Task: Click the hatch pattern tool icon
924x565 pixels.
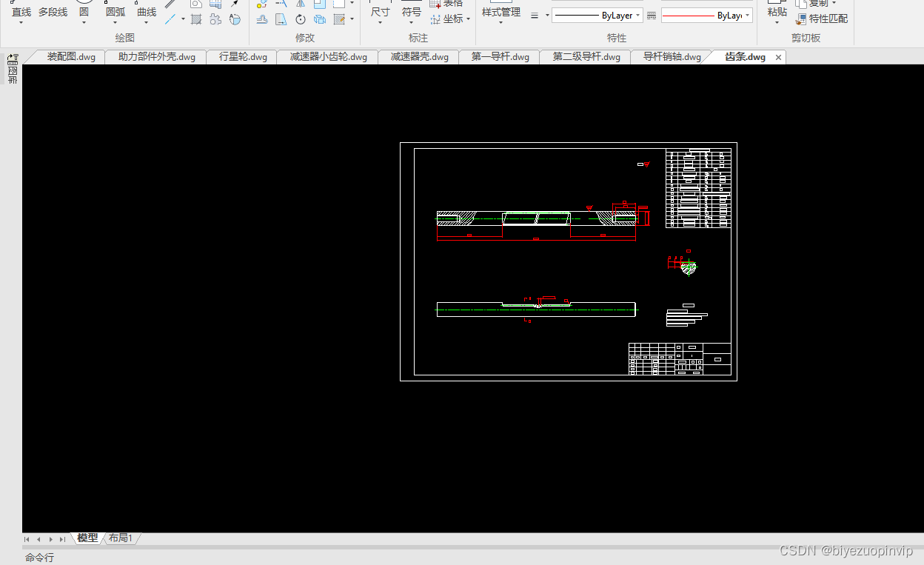Action: coord(196,19)
